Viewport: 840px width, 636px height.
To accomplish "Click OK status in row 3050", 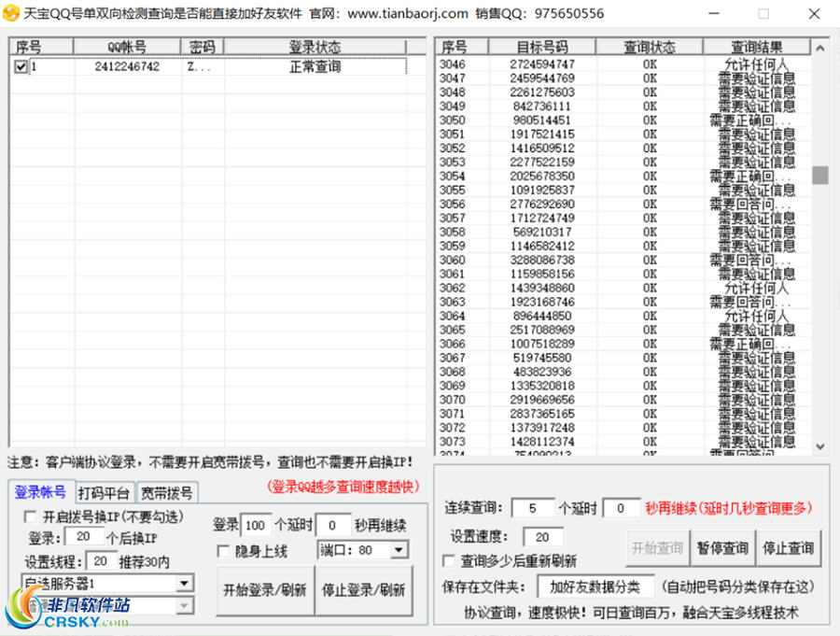I will pos(650,120).
